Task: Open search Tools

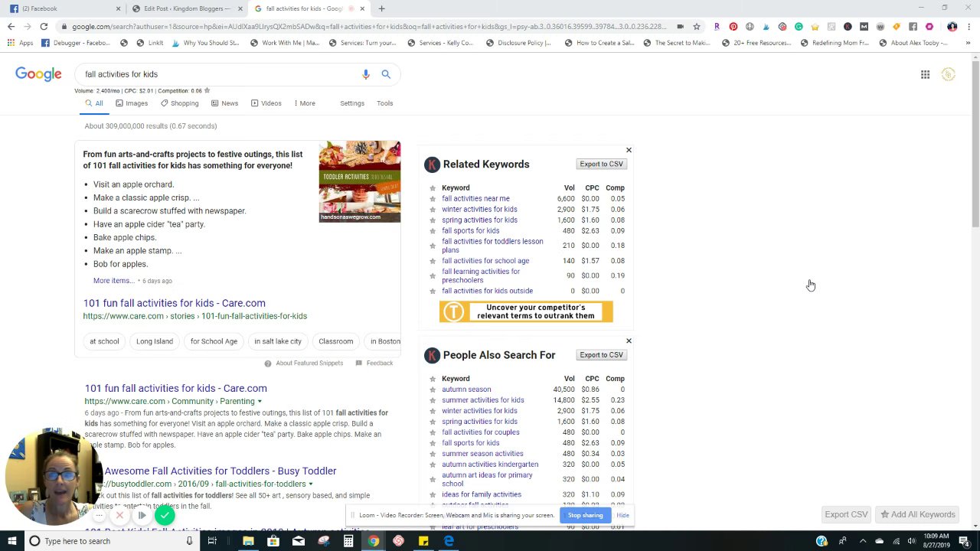Action: [384, 103]
